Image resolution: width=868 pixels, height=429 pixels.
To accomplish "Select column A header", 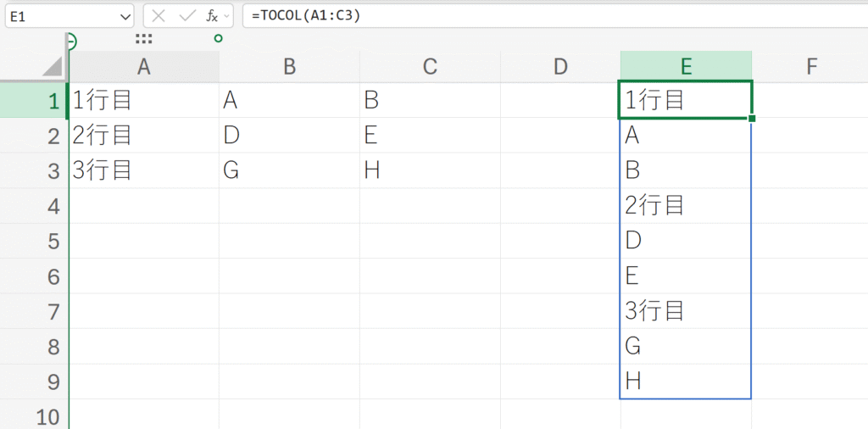I will [x=143, y=67].
